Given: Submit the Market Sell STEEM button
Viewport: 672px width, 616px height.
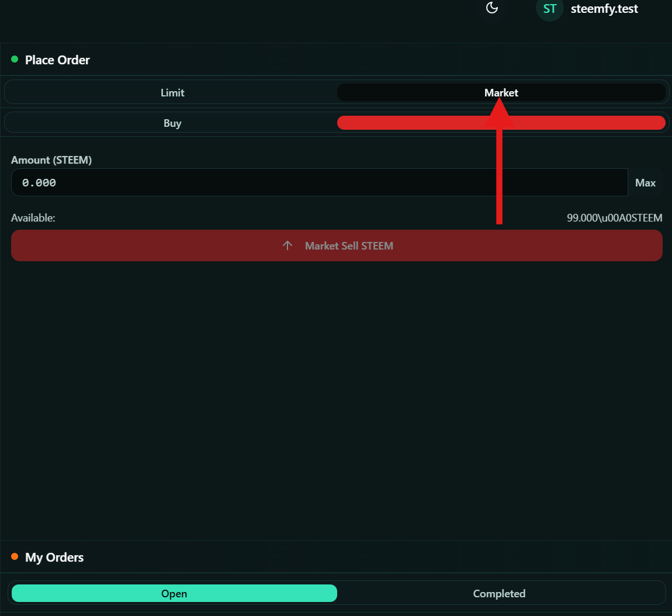Looking at the screenshot, I should click(337, 245).
